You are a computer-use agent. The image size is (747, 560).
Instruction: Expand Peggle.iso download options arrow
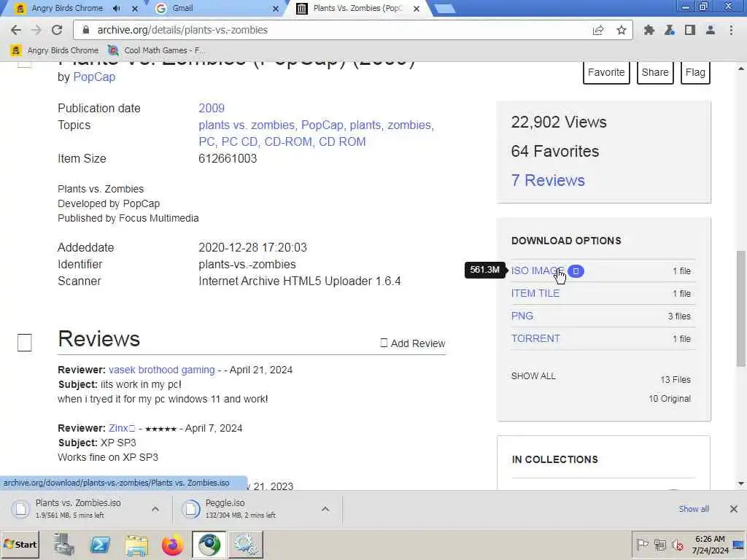pos(325,509)
